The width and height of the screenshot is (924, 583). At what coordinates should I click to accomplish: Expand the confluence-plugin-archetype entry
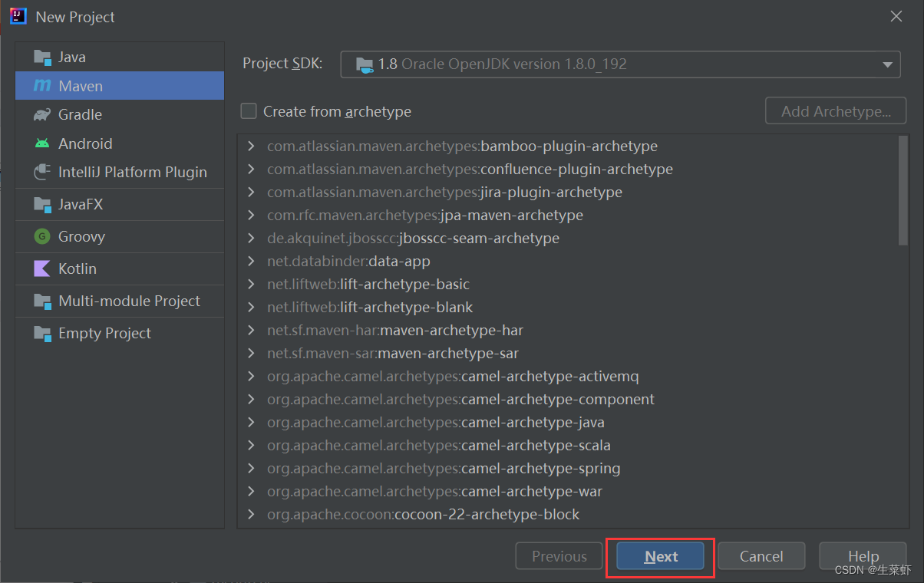251,169
